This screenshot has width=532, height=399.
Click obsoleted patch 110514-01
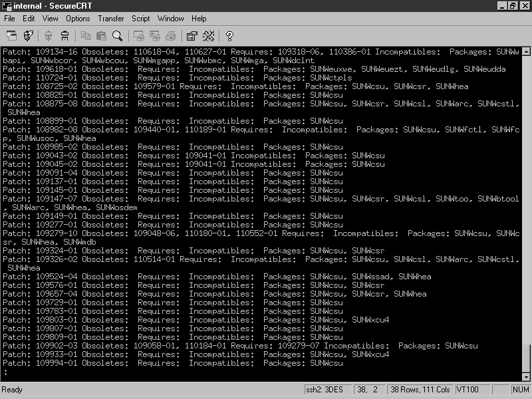coord(154,259)
